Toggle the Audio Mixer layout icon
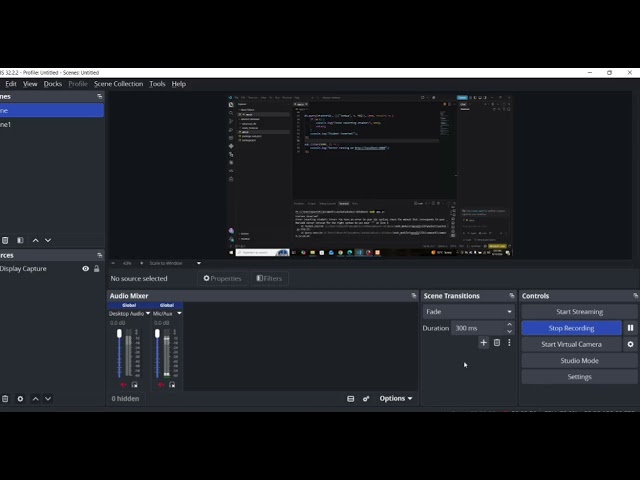Image resolution: width=640 pixels, height=480 pixels. tap(351, 399)
